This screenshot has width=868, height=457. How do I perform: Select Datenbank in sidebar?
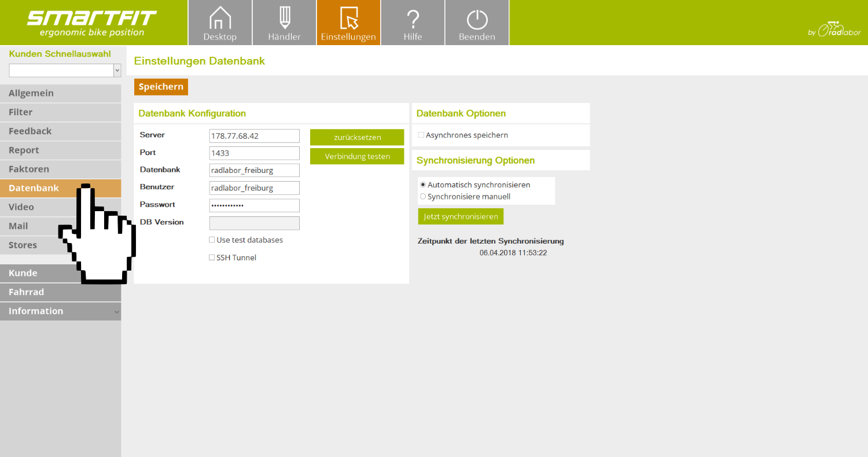click(60, 188)
